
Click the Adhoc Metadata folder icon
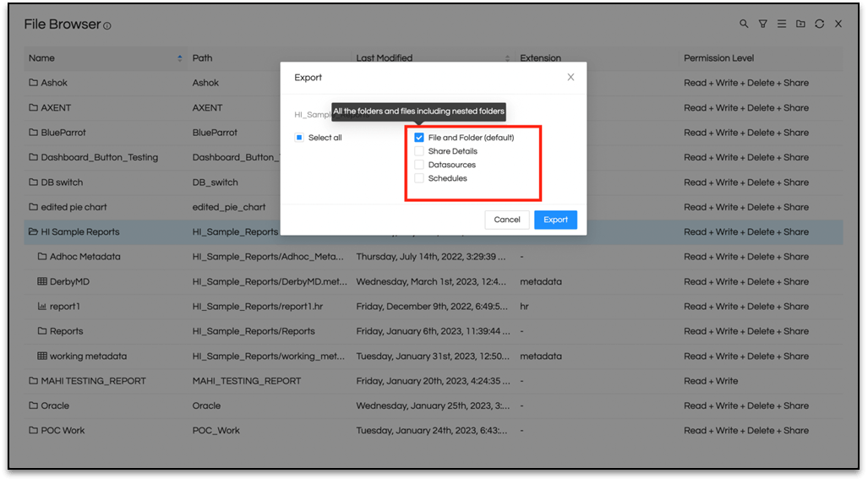click(x=42, y=257)
